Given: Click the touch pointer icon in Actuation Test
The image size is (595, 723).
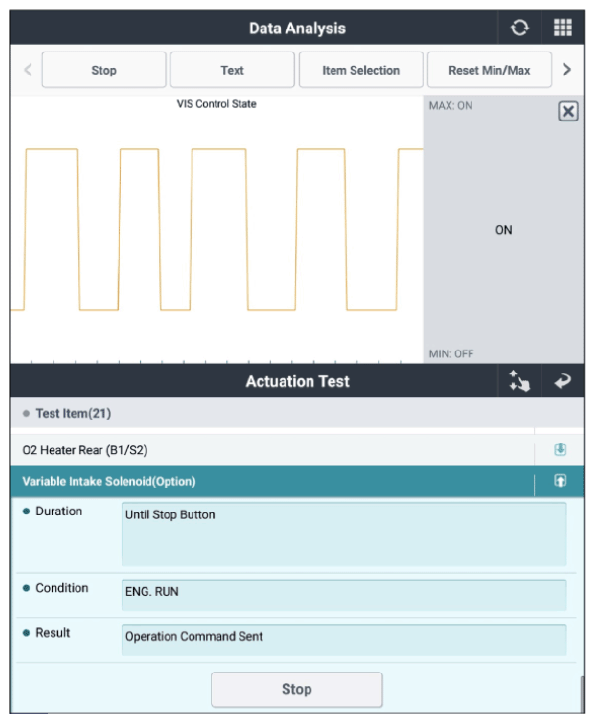Looking at the screenshot, I should pyautogui.click(x=519, y=381).
